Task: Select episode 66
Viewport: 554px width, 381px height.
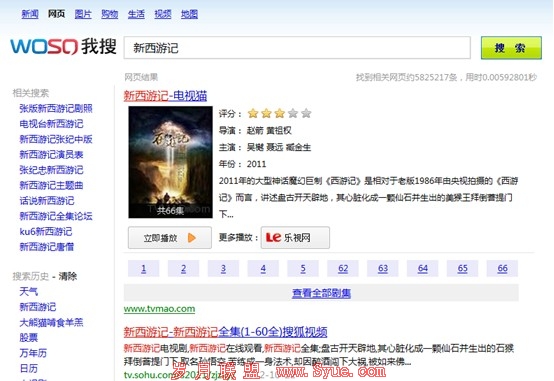Action: pos(502,269)
